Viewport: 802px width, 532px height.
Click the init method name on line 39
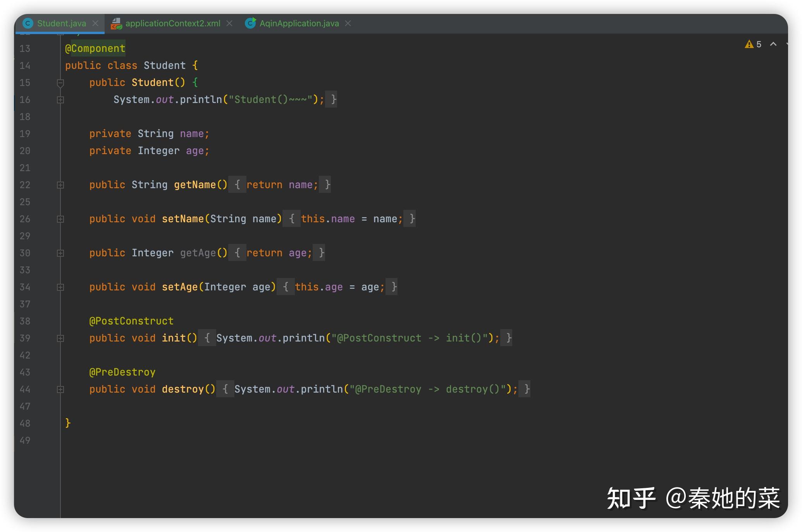(174, 338)
